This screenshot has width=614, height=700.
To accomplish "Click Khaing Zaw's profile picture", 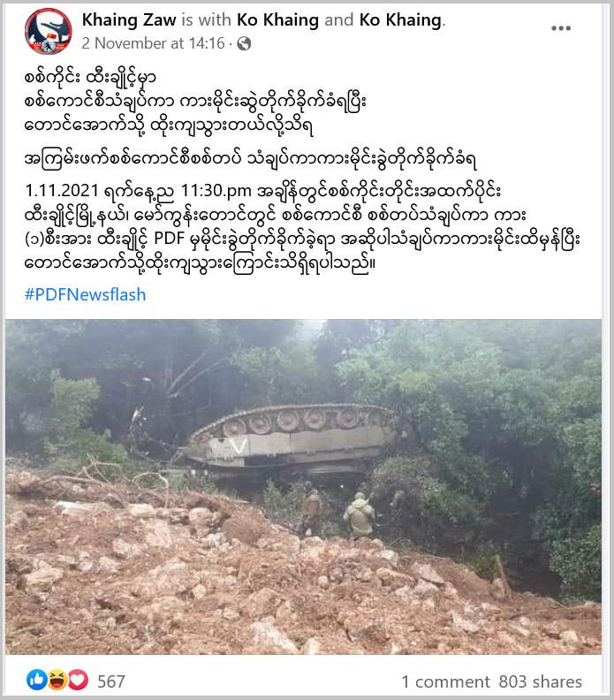I will 49,31.
